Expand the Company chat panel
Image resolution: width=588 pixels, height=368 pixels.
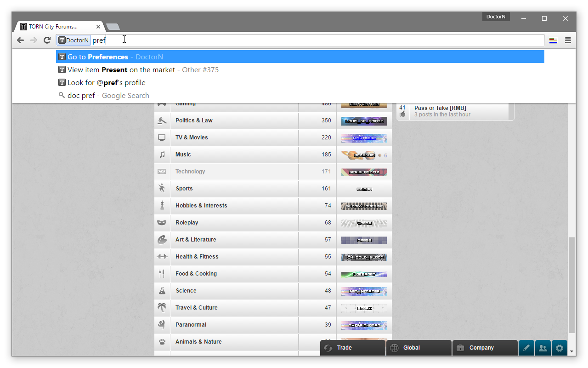(485, 348)
